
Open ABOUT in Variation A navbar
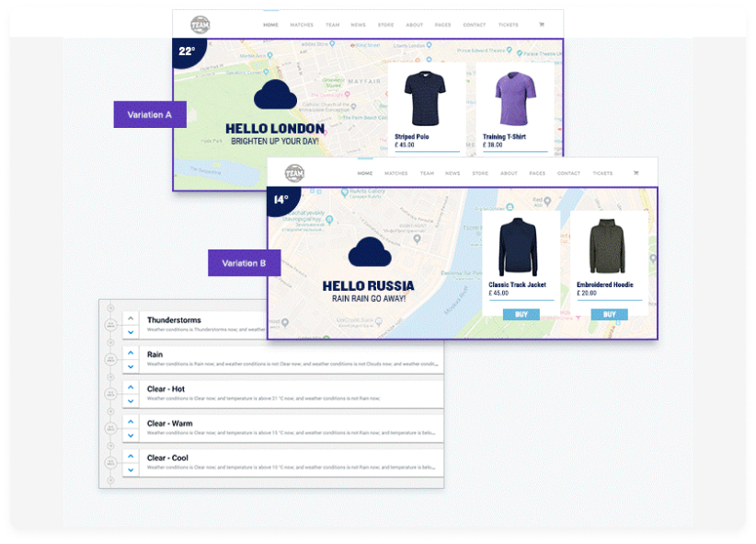414,25
